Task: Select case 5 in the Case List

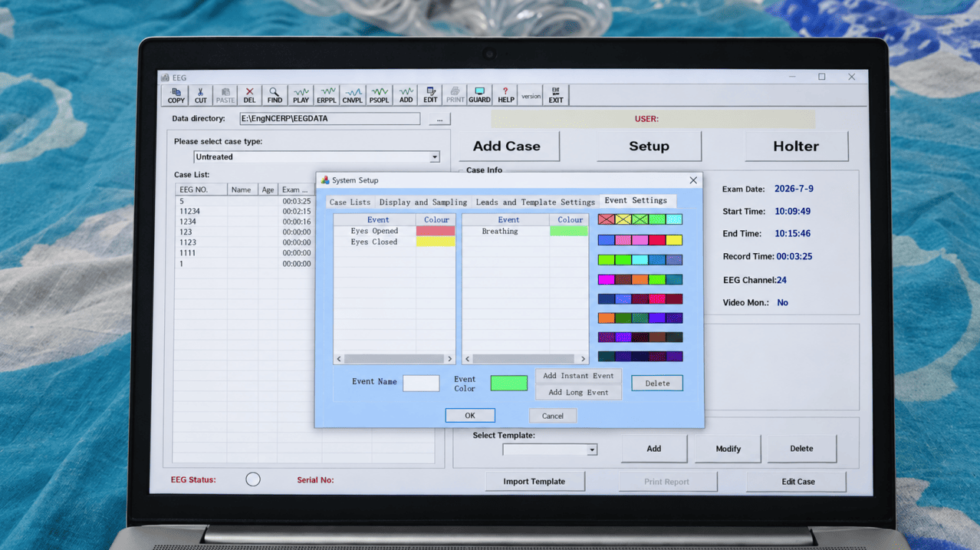Action: (244, 201)
